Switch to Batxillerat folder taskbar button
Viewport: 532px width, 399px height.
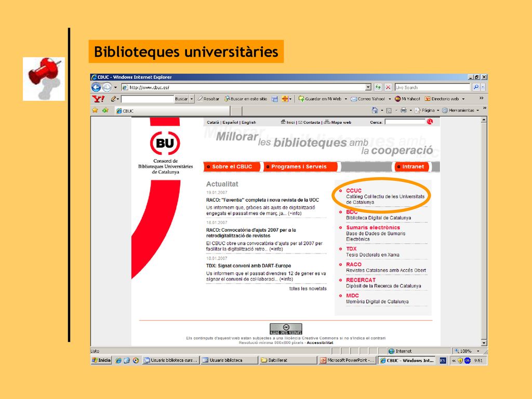[287, 361]
